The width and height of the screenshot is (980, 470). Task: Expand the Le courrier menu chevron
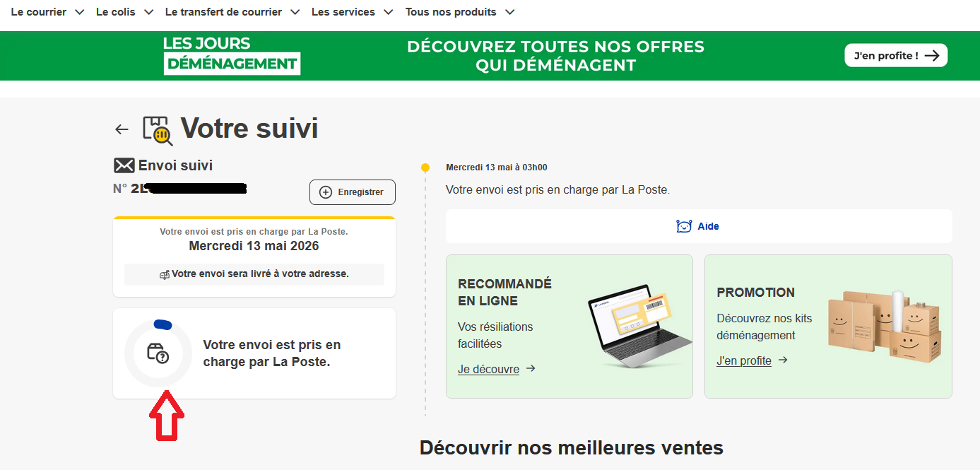point(79,12)
